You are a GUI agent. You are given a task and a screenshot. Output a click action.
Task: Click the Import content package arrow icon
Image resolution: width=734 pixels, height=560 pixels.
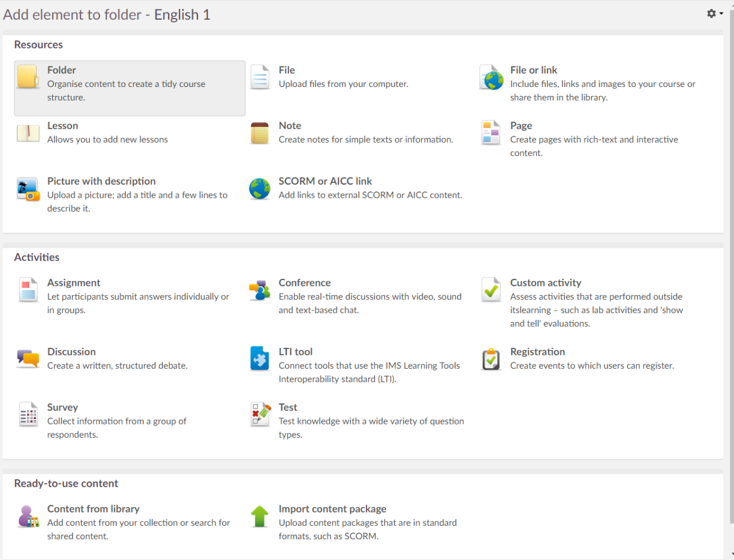260,516
